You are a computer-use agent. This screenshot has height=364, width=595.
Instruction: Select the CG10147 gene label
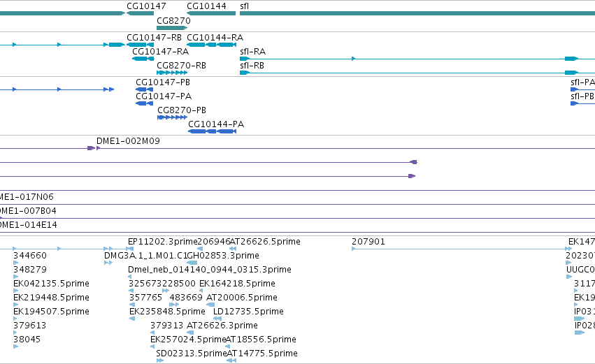[x=146, y=6]
